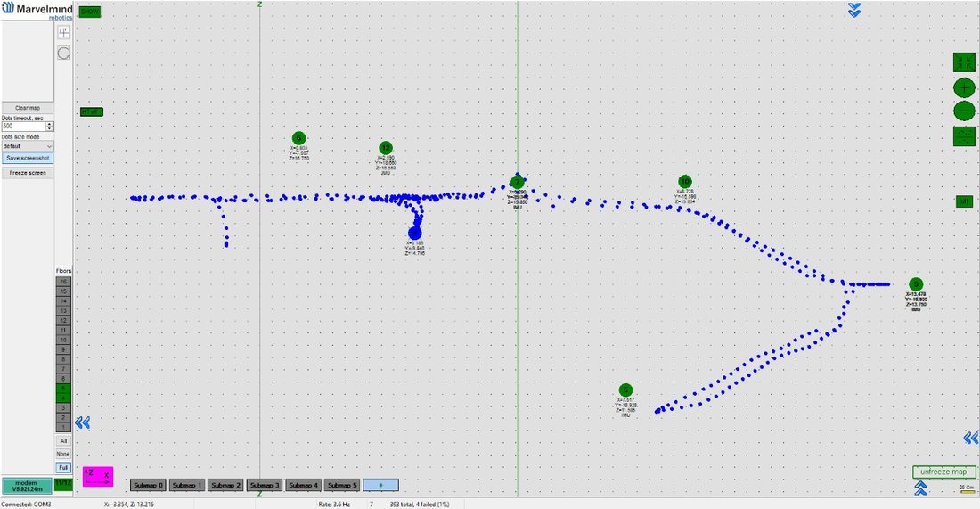Click the Save screenshot button
Screen dimensions: 980x509
(28, 159)
